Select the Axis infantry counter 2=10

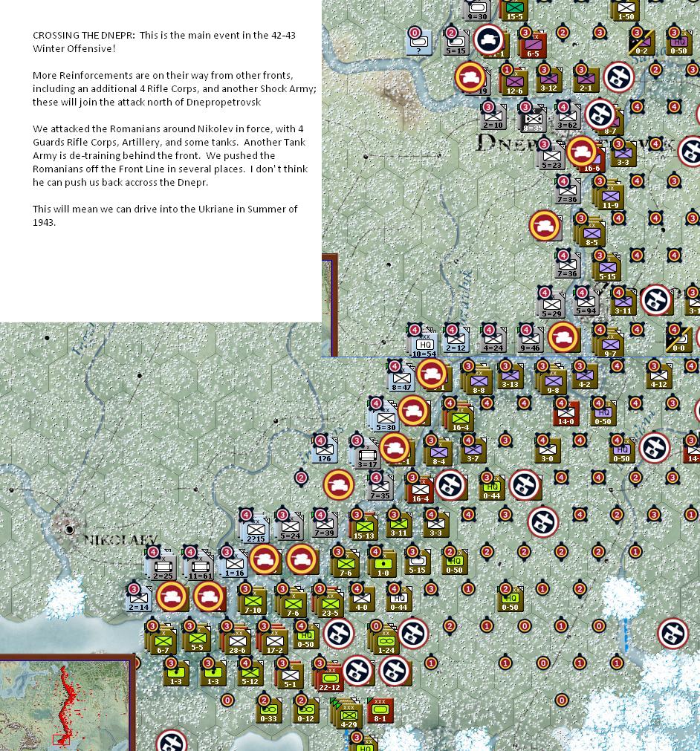pyautogui.click(x=493, y=117)
